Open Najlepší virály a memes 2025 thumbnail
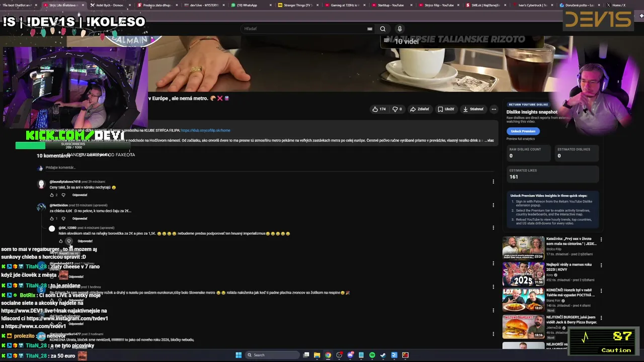Image resolution: width=644 pixels, height=362 pixels. point(523,274)
